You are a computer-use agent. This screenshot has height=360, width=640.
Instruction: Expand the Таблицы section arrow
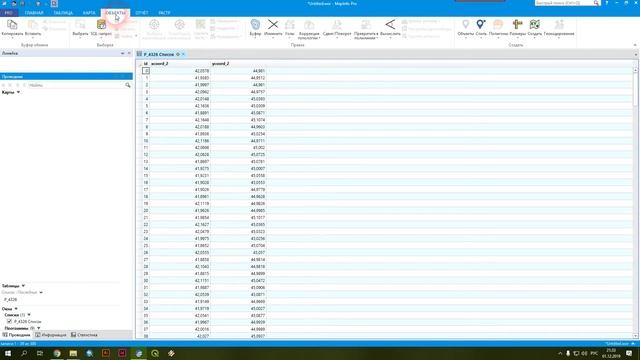(x=23, y=286)
